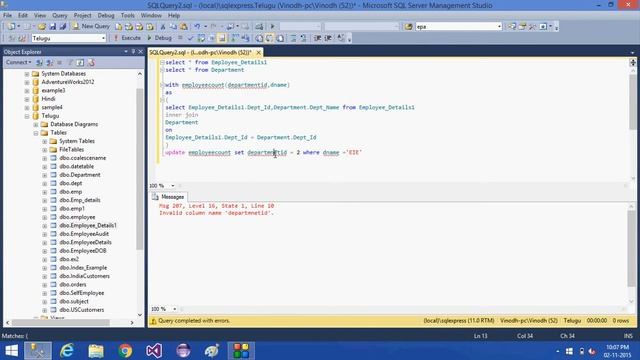Expand the AdventureWorks2012 database node
This screenshot has width=640, height=360.
click(27, 82)
